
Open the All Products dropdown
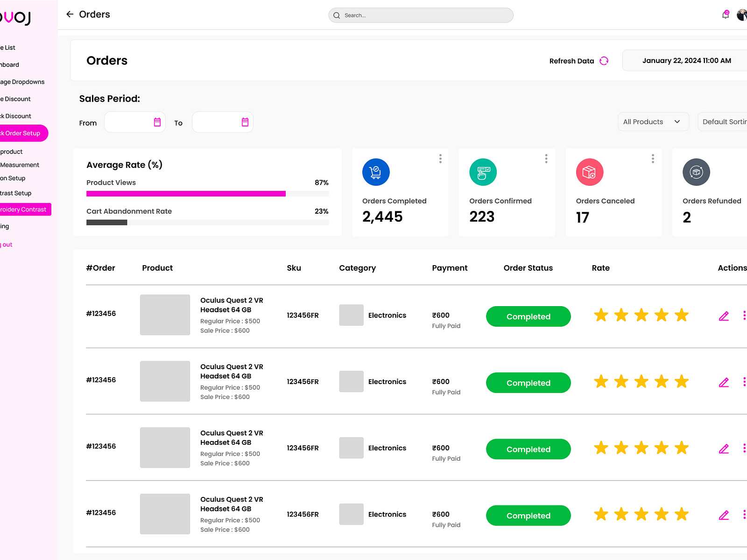(653, 121)
